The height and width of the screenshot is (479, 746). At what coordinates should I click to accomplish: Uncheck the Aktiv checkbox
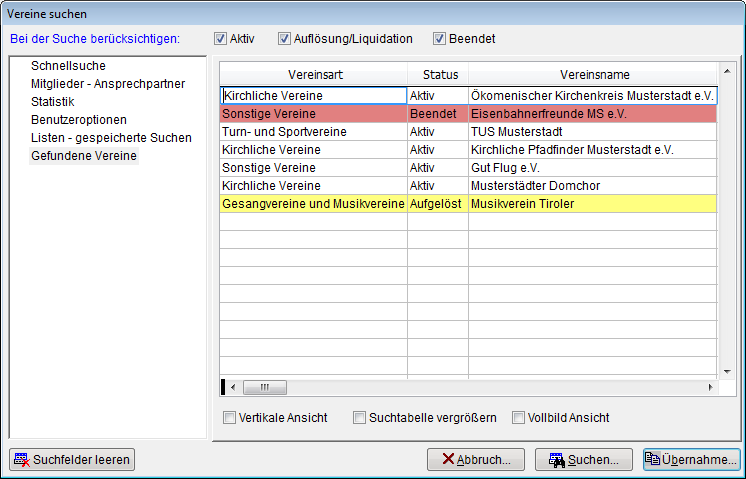point(220,39)
